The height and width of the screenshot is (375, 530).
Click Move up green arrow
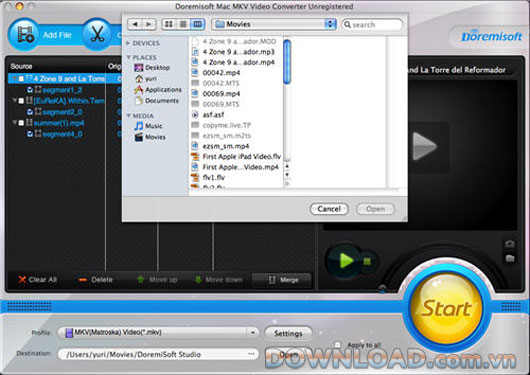pyautogui.click(x=141, y=279)
